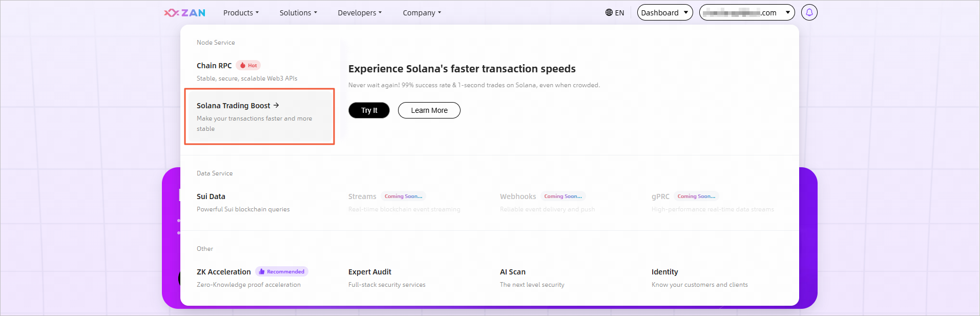Image resolution: width=980 pixels, height=316 pixels.
Task: Click 'Reliable event delivery and push' text
Action: pos(548,209)
